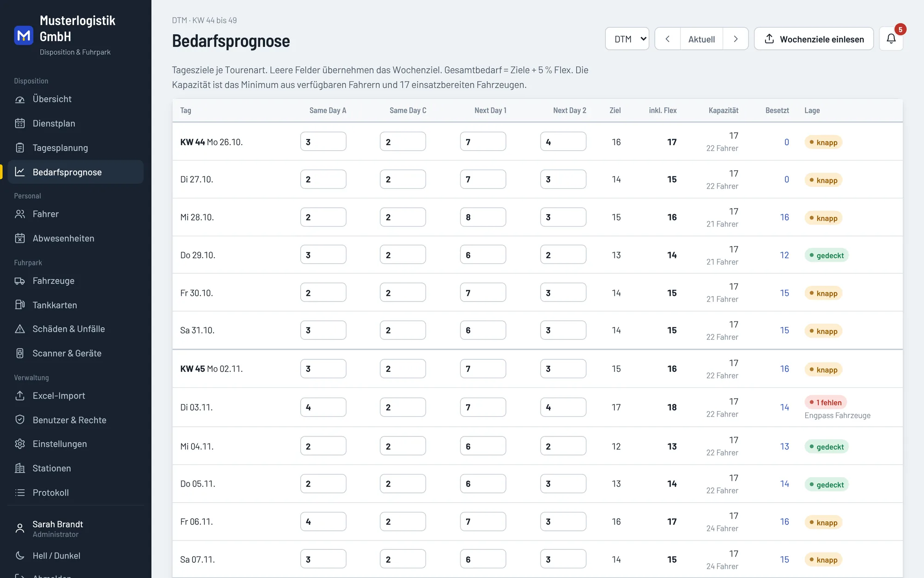Viewport: 924px width, 578px height.
Task: Open Abwesenheiten in sidebar
Action: pyautogui.click(x=76, y=239)
